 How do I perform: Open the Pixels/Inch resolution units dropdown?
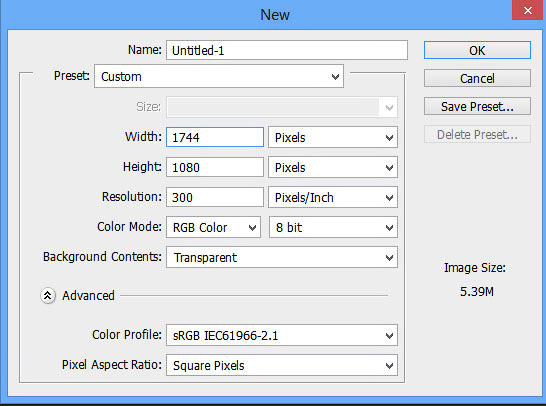click(x=333, y=197)
